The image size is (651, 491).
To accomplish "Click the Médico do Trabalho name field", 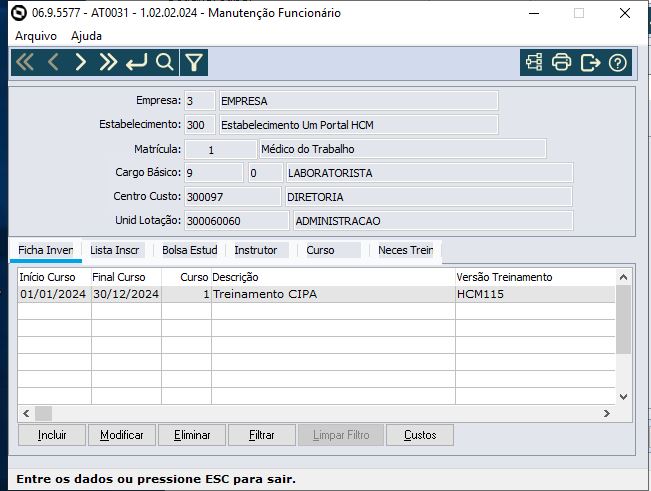I will click(402, 149).
